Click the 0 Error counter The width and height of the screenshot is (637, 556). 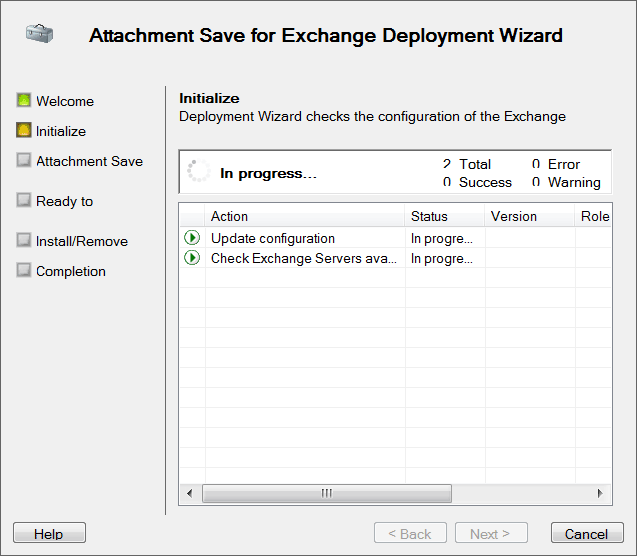[556, 164]
